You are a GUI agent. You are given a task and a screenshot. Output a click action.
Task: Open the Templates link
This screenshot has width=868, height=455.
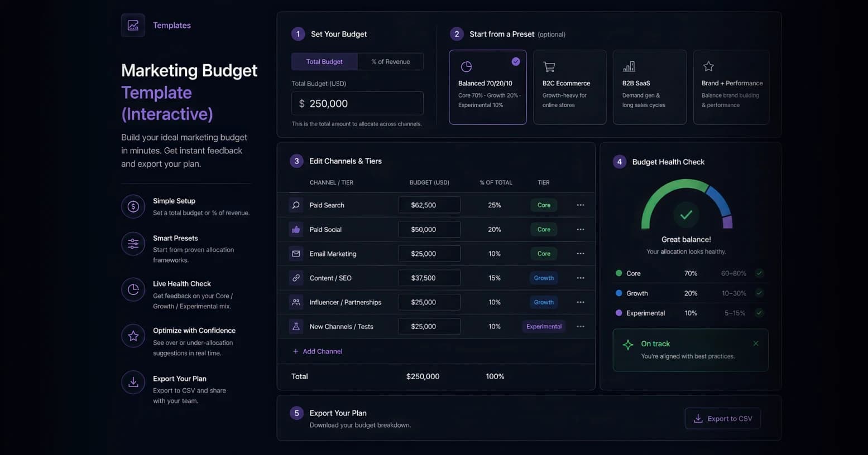[x=172, y=25]
